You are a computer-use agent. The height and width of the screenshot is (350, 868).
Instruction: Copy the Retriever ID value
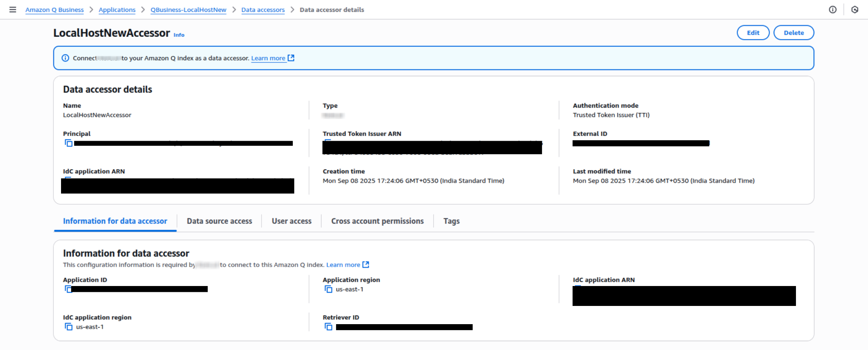click(328, 327)
